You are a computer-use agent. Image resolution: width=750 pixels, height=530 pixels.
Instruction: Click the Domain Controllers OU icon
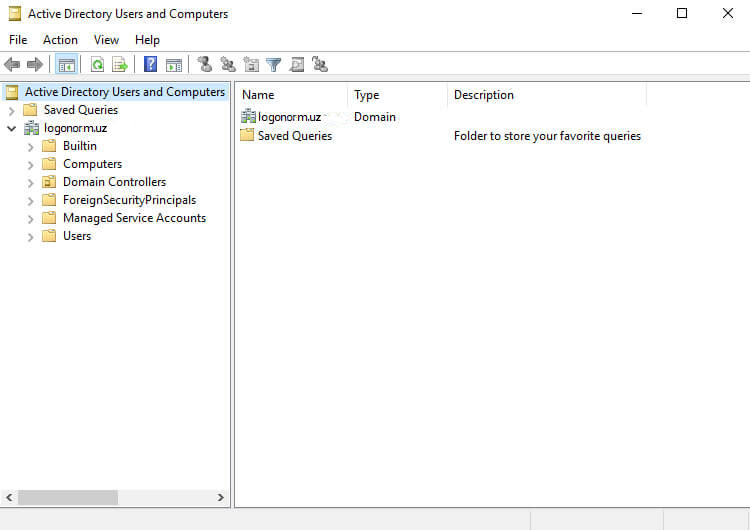pos(49,182)
